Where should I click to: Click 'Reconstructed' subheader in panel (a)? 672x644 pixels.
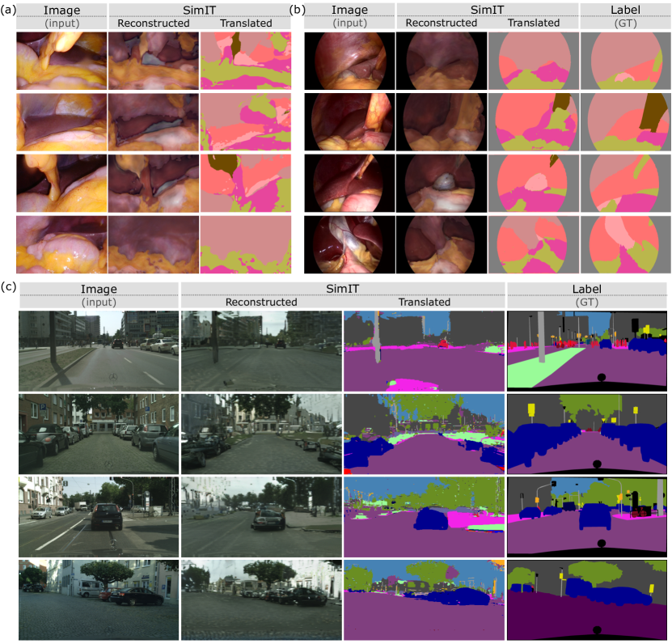point(154,23)
